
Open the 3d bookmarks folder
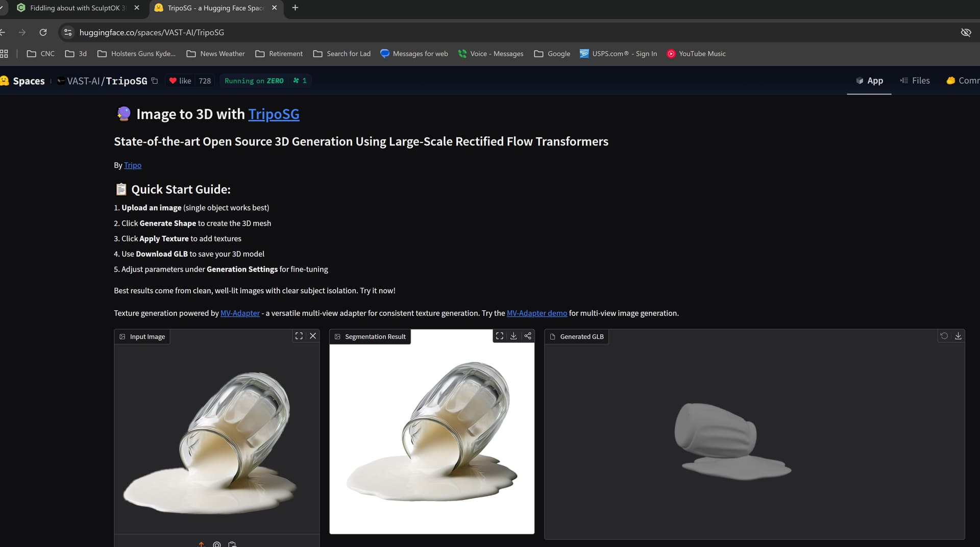click(76, 54)
